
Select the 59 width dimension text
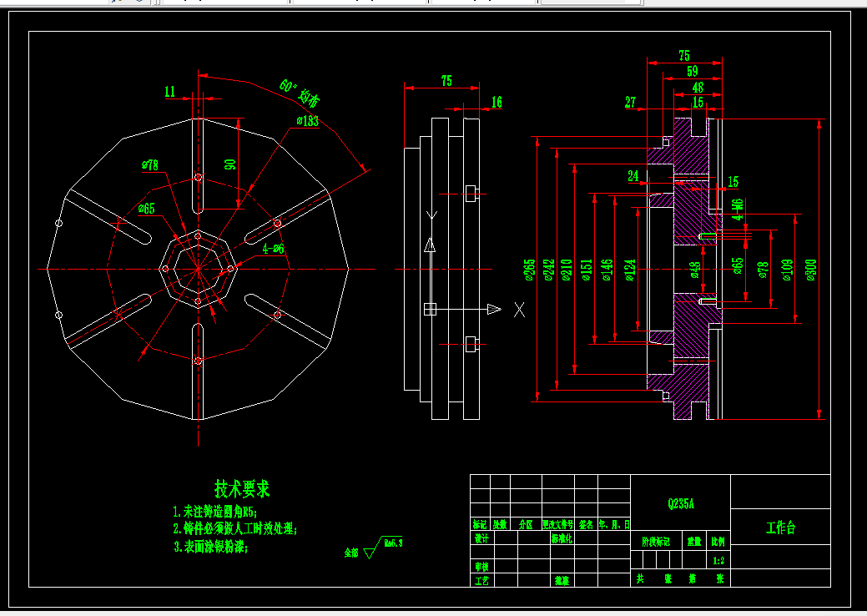coord(693,71)
